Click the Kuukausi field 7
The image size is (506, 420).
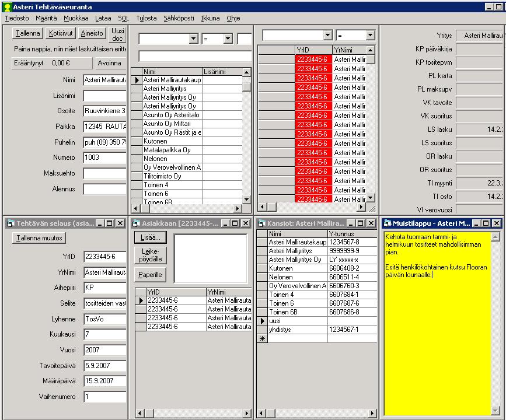tap(105, 334)
